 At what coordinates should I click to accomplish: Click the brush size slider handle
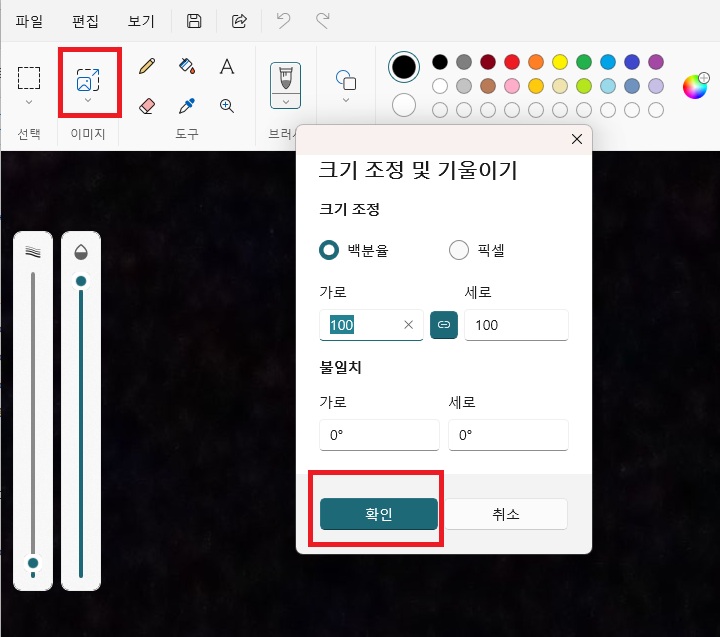click(33, 563)
